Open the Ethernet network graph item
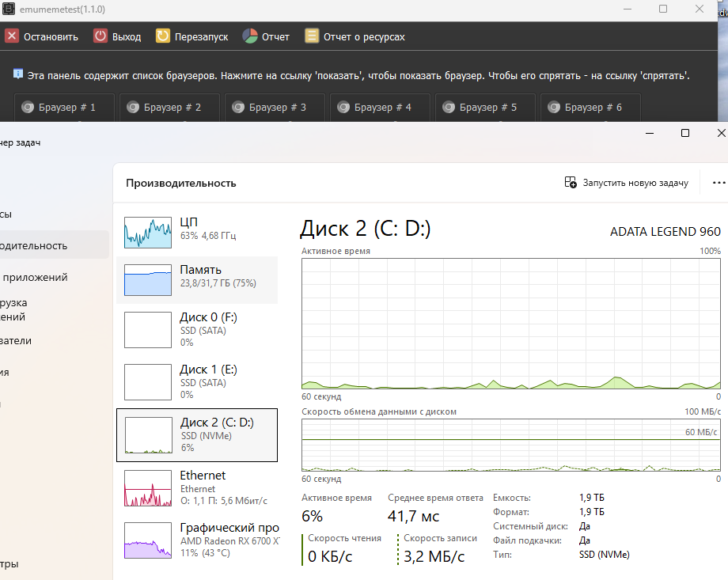Screen dimensions: 728x580 (x=197, y=487)
